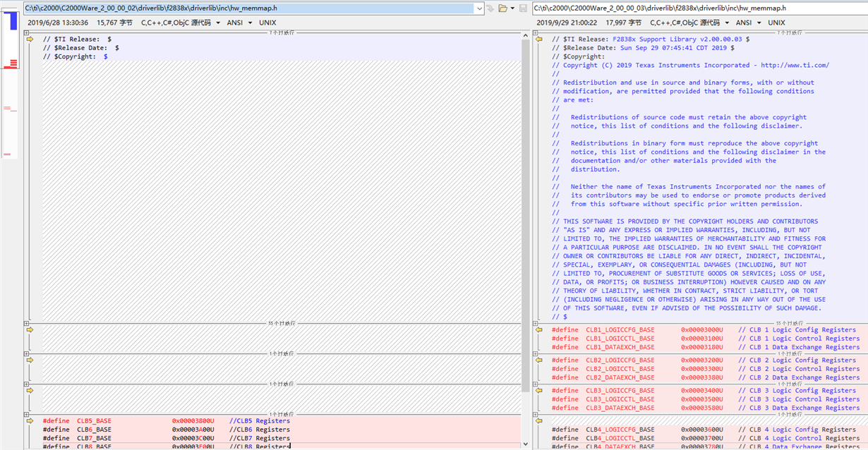The width and height of the screenshot is (868, 450).
Task: Click the right pane CLB2_LOGICCTL_BASE define line
Action: [x=706, y=369]
